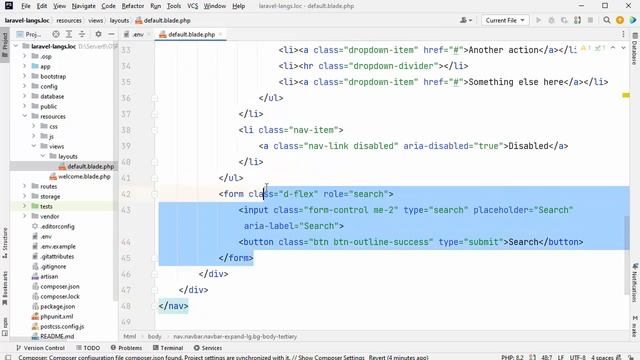640x360 pixels.
Task: Toggle the TODO tool window
Action: coord(88,348)
